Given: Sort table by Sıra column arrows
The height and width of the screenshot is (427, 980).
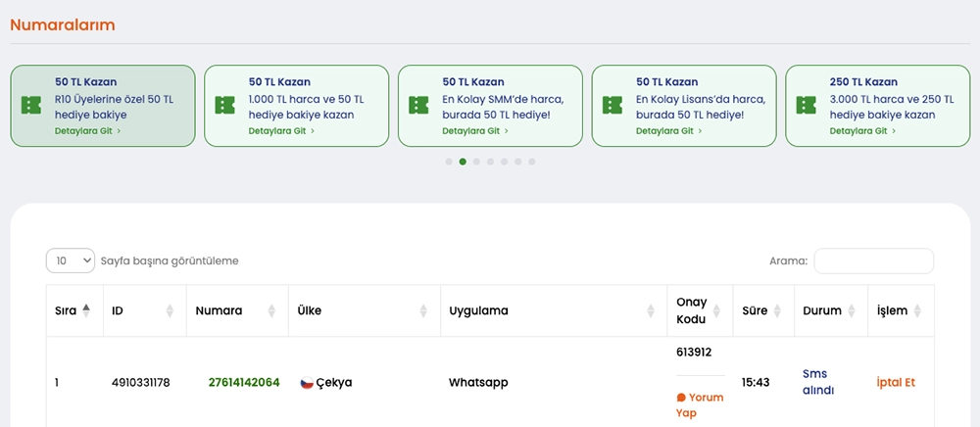Looking at the screenshot, I should (86, 310).
